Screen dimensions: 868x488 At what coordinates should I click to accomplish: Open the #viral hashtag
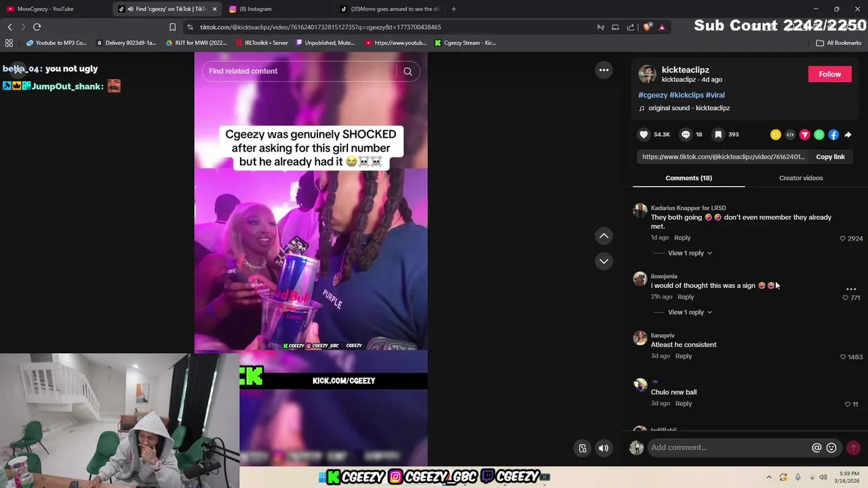(715, 95)
